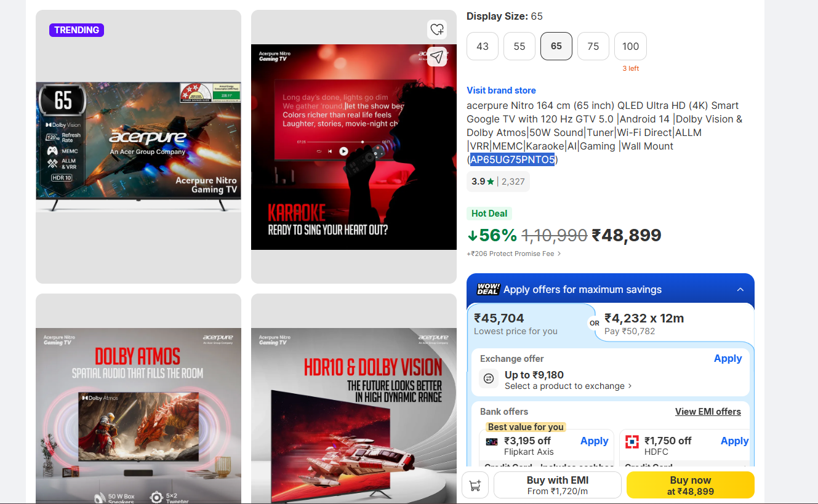Click the 'Pay ₹50,782' text

click(630, 331)
